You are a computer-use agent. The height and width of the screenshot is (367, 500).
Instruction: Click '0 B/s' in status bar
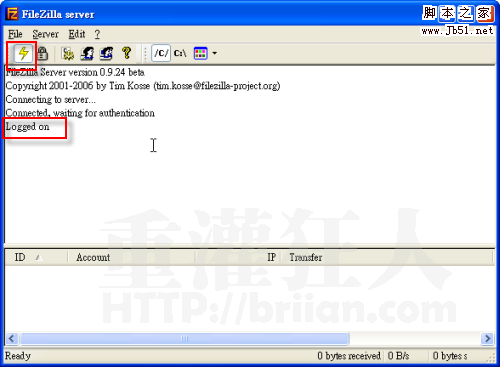click(x=398, y=356)
